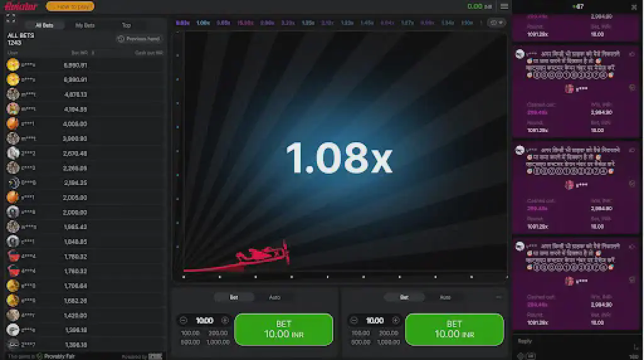Choose 500.00 quick amount in left panel
The width and height of the screenshot is (644, 360).
(x=190, y=342)
